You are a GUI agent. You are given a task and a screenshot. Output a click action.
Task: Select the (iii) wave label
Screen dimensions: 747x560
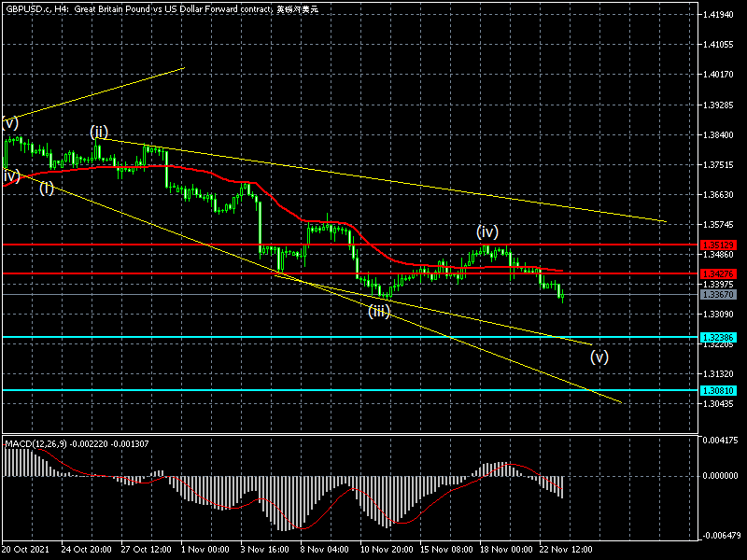(378, 312)
